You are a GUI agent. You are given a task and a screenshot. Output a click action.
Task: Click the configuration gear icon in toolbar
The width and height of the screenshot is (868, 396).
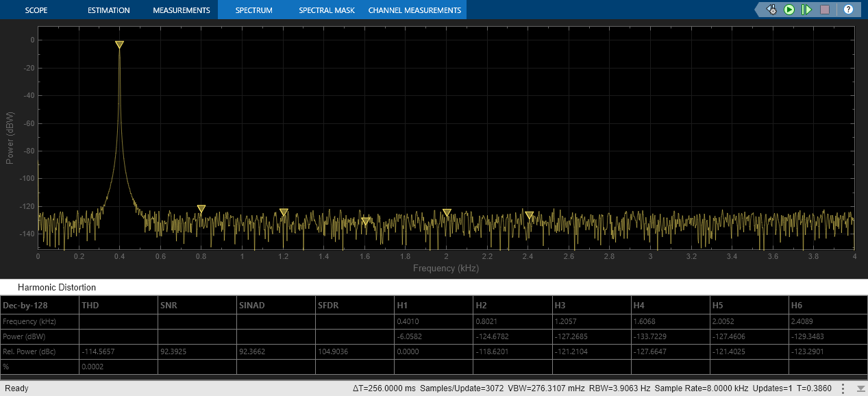pos(771,10)
